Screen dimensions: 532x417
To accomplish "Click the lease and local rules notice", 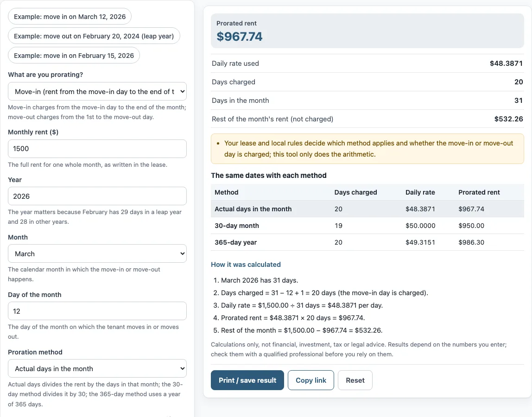I will pyautogui.click(x=367, y=149).
